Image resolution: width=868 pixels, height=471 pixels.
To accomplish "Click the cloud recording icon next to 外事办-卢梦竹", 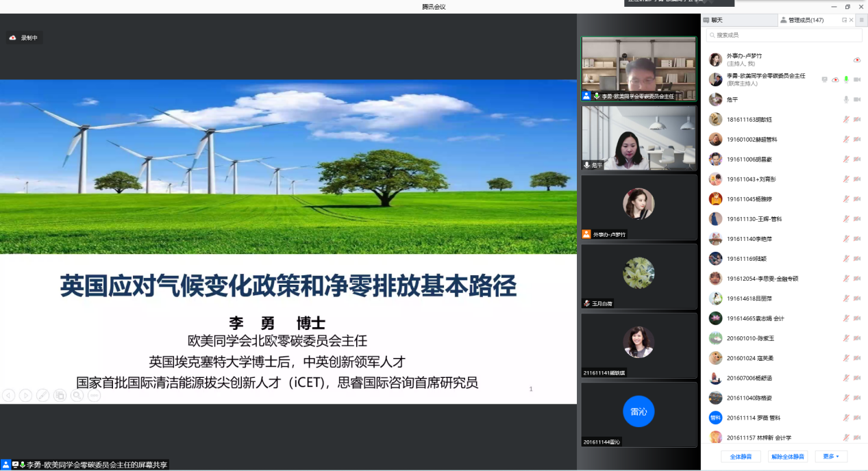I will tap(856, 60).
